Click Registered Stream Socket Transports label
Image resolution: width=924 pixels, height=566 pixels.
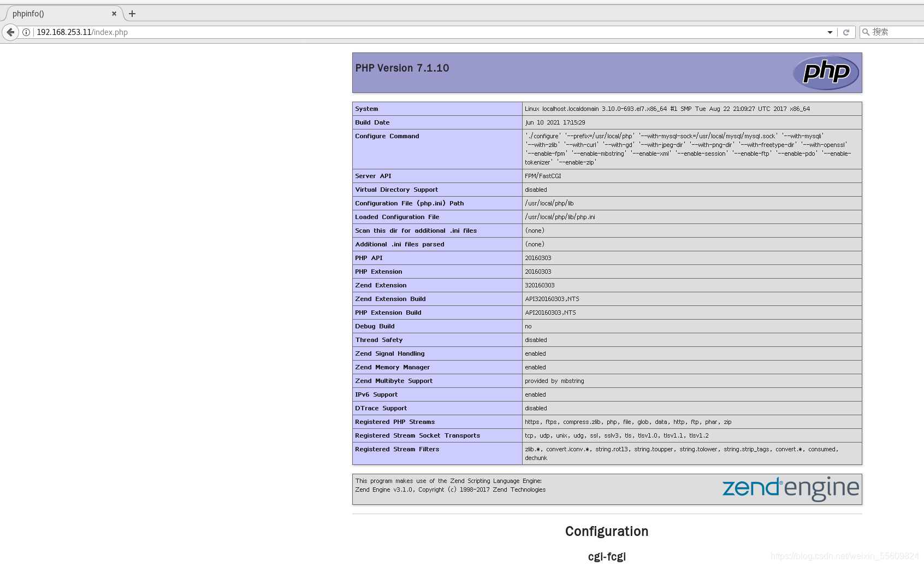(418, 435)
